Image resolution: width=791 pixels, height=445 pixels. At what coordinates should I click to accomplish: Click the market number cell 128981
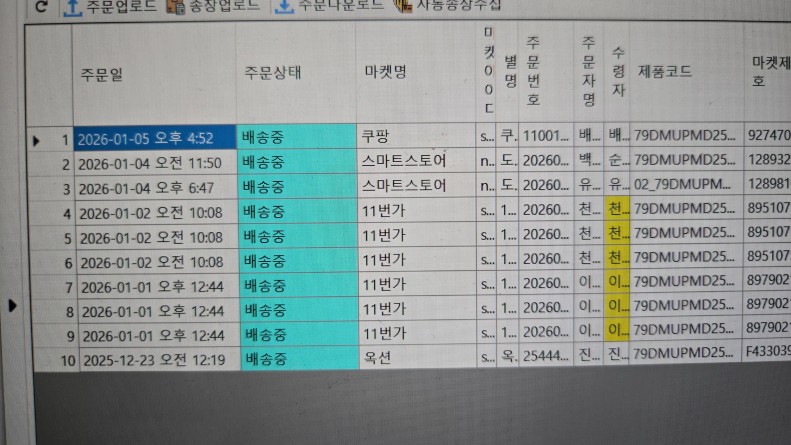pyautogui.click(x=767, y=184)
